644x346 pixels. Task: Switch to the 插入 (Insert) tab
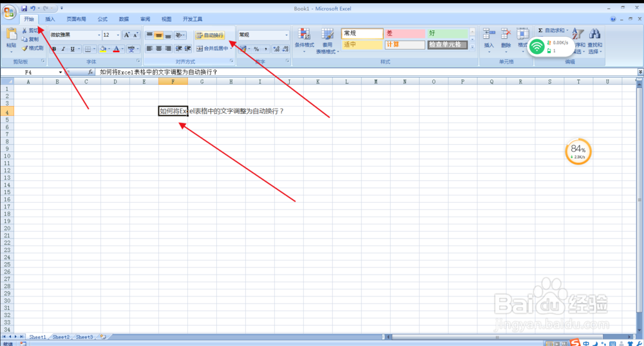(50, 19)
